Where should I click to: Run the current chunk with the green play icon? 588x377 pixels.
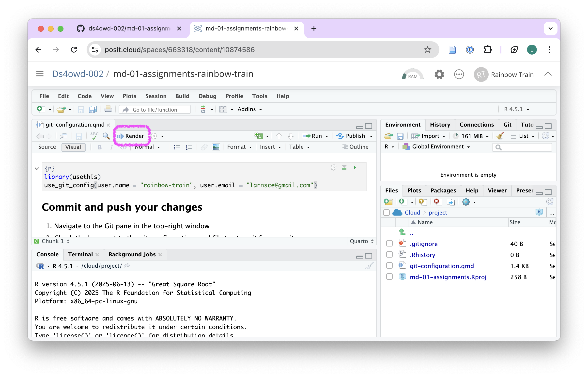[355, 167]
